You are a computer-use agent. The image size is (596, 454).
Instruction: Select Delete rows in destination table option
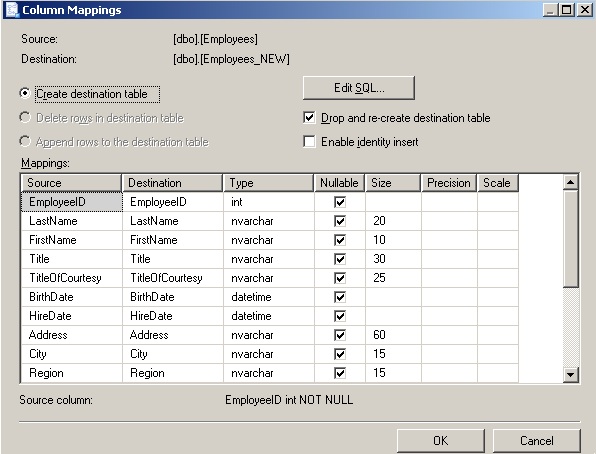25,117
